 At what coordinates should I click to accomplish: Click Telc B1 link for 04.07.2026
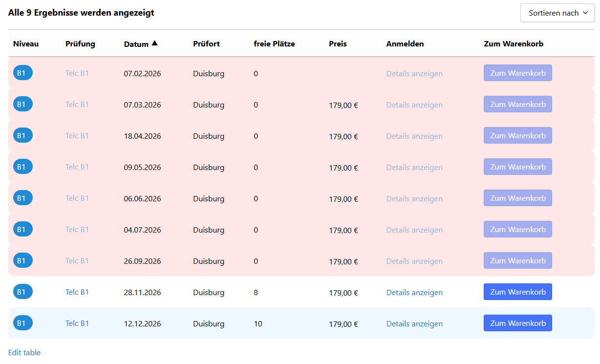click(x=77, y=230)
